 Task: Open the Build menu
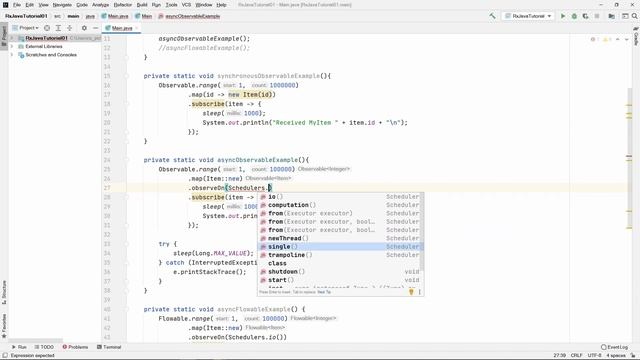coord(142,5)
